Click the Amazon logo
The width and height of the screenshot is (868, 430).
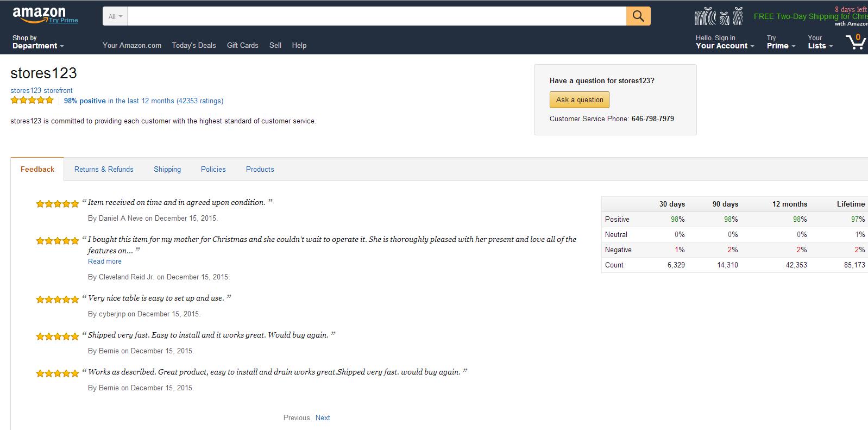(x=39, y=14)
